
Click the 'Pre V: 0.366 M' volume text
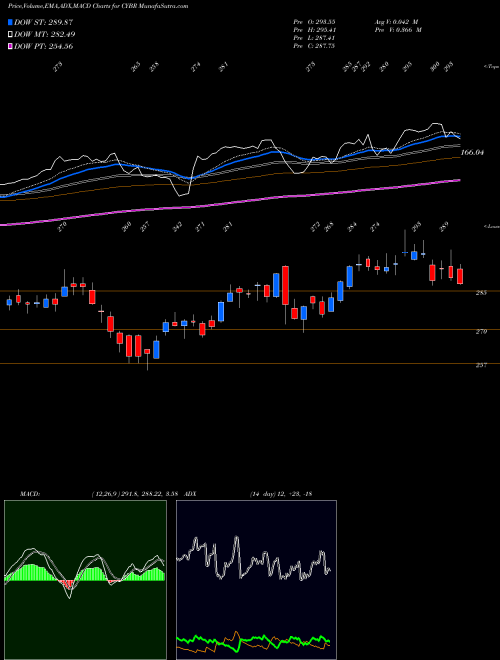pyautogui.click(x=397, y=30)
